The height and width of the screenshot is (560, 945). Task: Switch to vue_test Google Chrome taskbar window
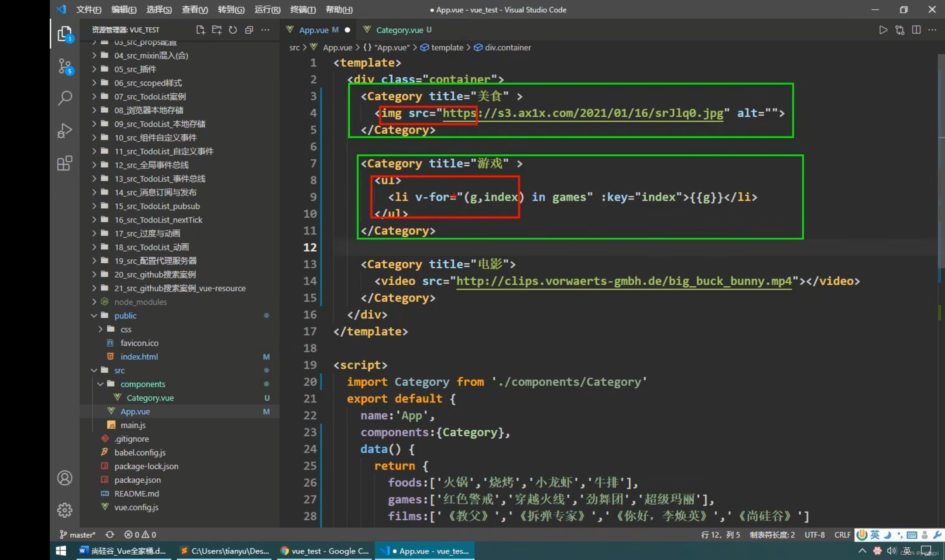[325, 551]
